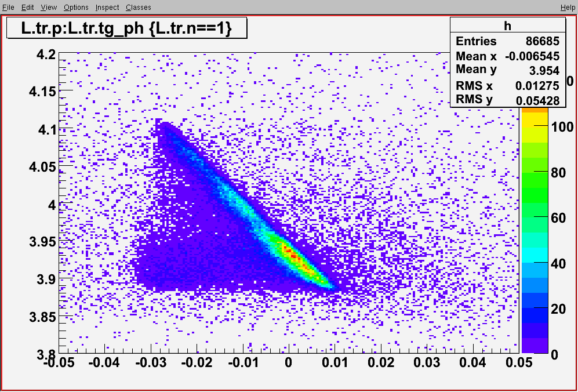This screenshot has height=392, width=578.
Task: Click the palette axis label 20
Action: [x=559, y=309]
